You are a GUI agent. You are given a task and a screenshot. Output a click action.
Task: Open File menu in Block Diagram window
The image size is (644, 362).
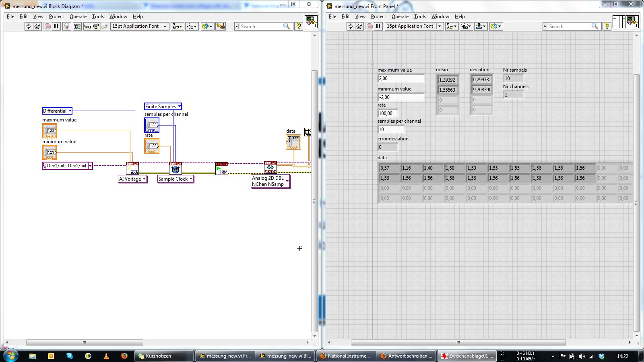10,16
